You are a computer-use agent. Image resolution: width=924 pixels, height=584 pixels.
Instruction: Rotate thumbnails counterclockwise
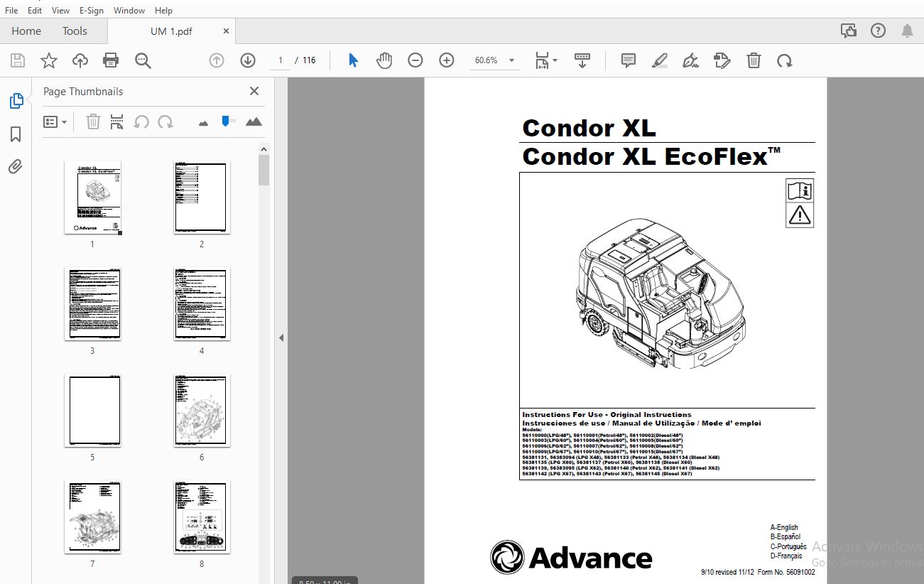[141, 122]
